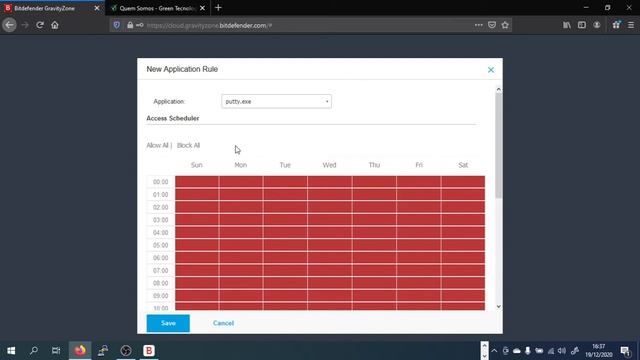Open the Firefox Library icon
This screenshot has width=640, height=360.
pos(567,25)
